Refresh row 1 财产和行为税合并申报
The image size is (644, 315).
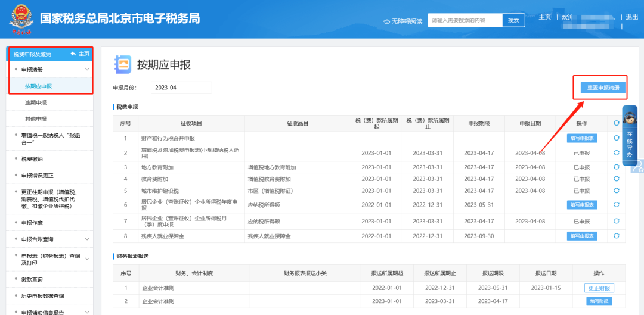pyautogui.click(x=616, y=138)
